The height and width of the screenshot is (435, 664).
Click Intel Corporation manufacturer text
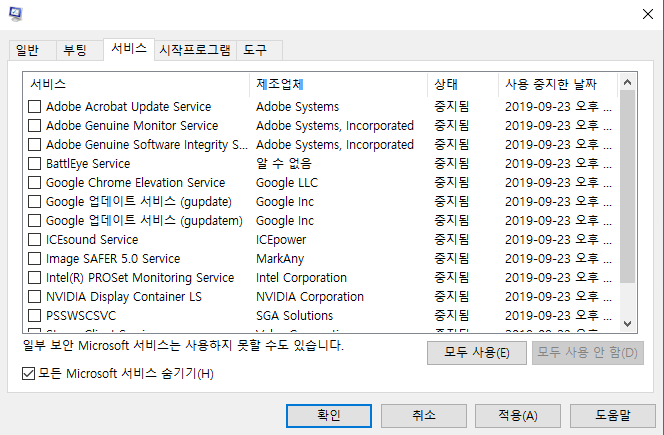coord(301,278)
